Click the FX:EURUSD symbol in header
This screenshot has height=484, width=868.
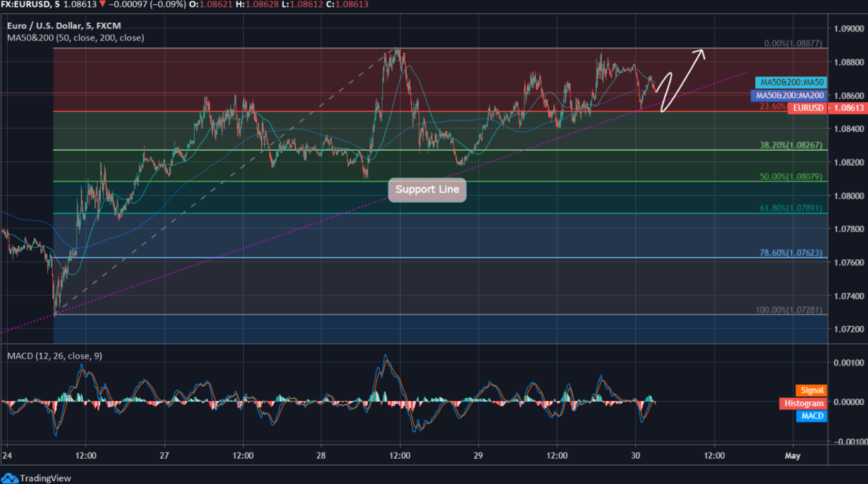point(26,4)
